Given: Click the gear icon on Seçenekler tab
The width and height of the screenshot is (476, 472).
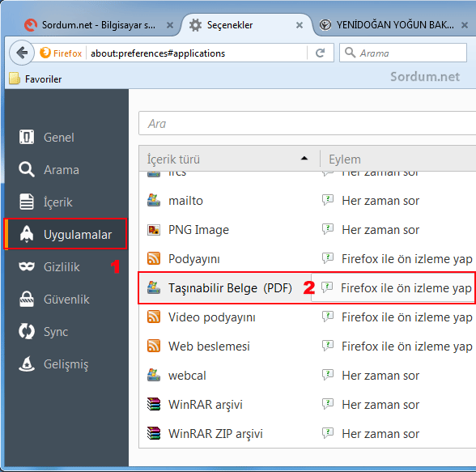Looking at the screenshot, I should tap(196, 25).
